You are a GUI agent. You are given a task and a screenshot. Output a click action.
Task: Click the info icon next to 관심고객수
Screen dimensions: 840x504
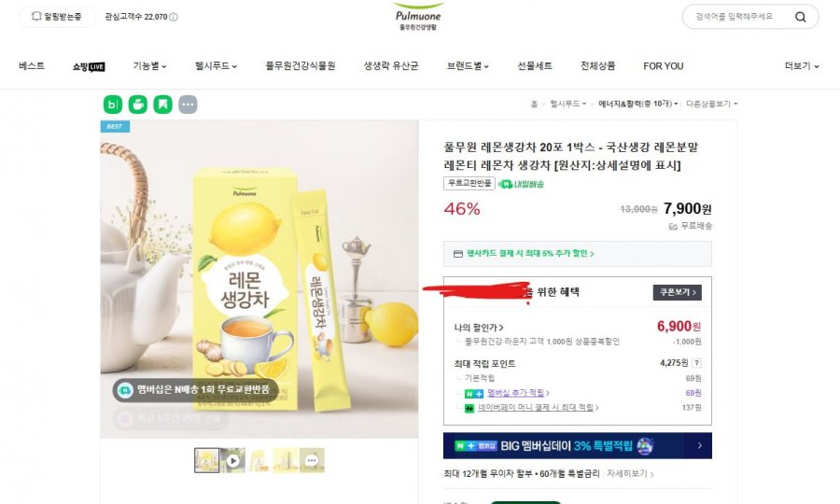[174, 17]
